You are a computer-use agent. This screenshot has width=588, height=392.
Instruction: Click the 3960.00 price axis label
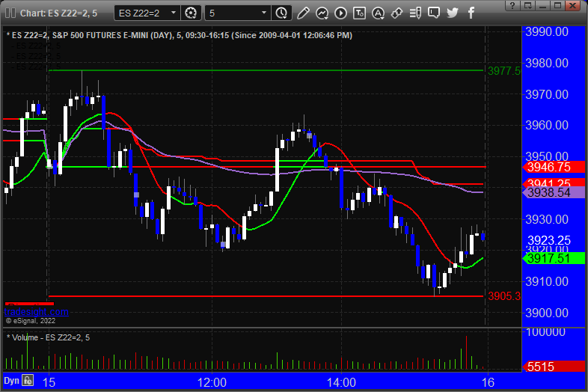click(547, 125)
